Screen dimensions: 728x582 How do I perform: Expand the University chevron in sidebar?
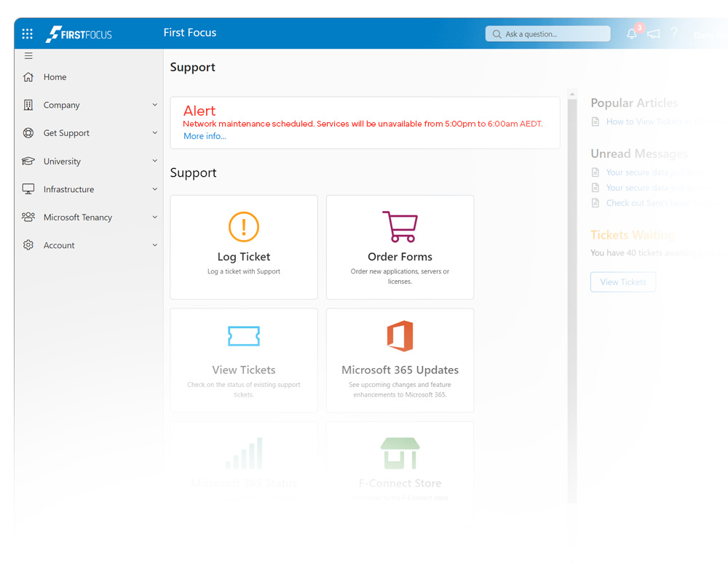[x=154, y=161]
